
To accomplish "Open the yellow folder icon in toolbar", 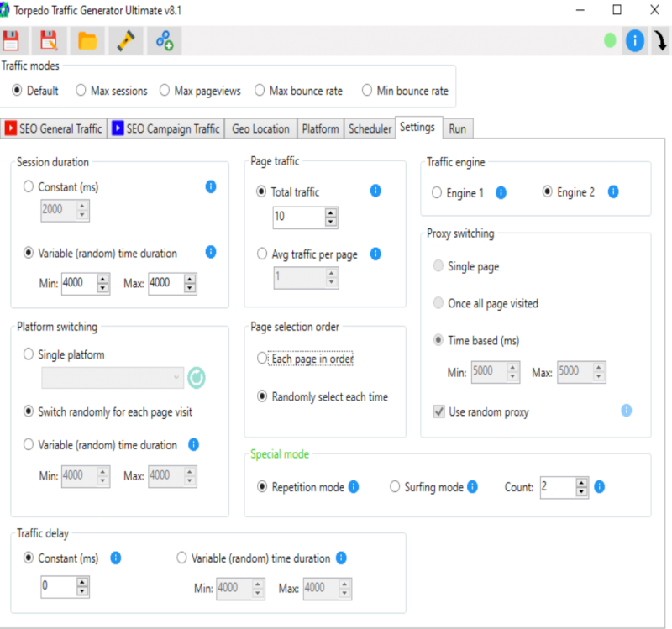I will coord(87,40).
